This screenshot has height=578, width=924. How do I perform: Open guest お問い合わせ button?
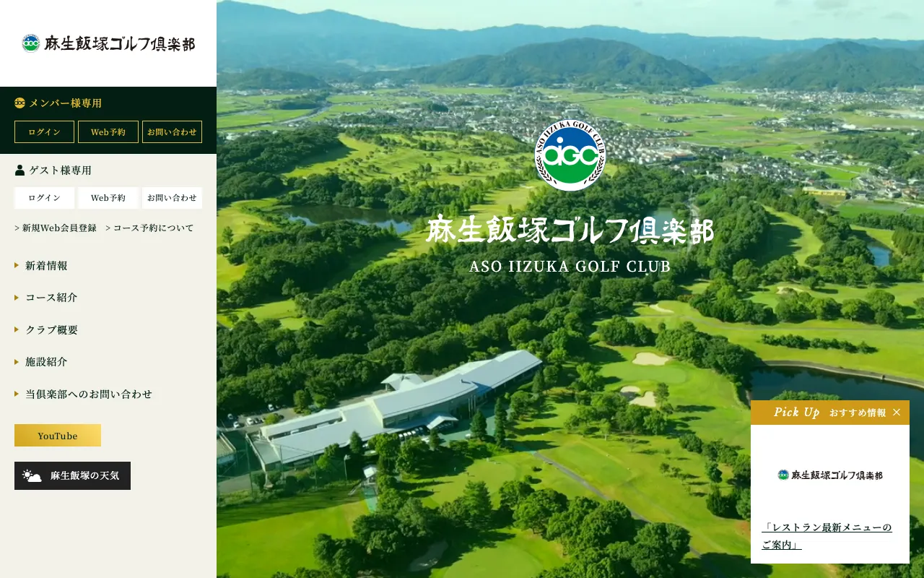172,198
